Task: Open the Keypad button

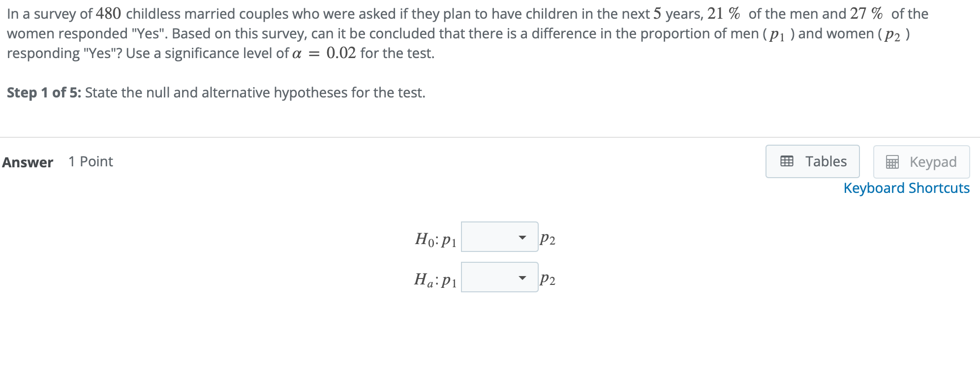Action: coord(921,162)
